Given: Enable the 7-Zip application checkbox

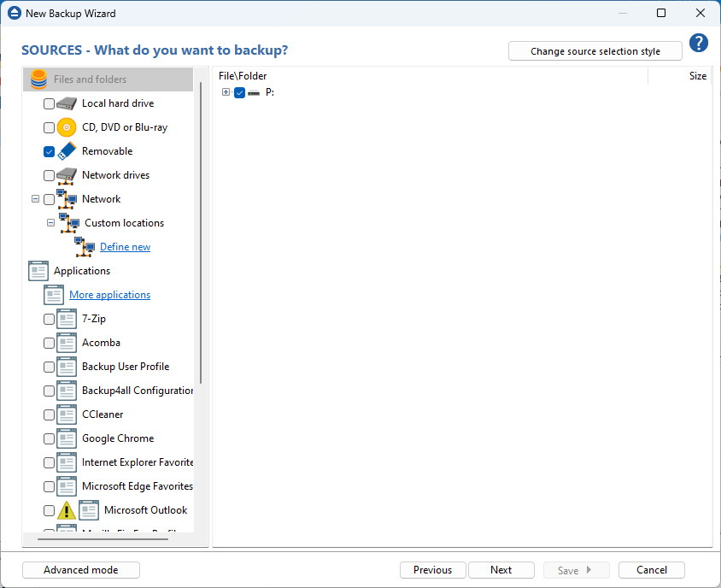Looking at the screenshot, I should pos(49,319).
